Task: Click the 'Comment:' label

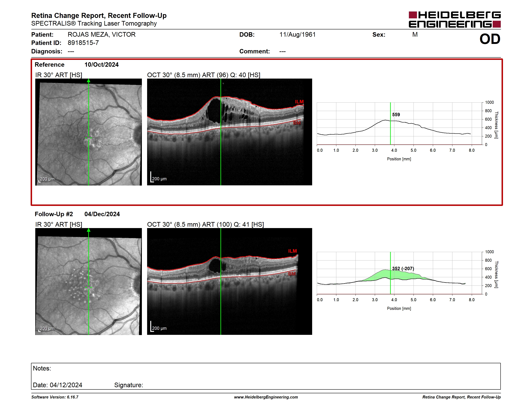Action: click(255, 51)
